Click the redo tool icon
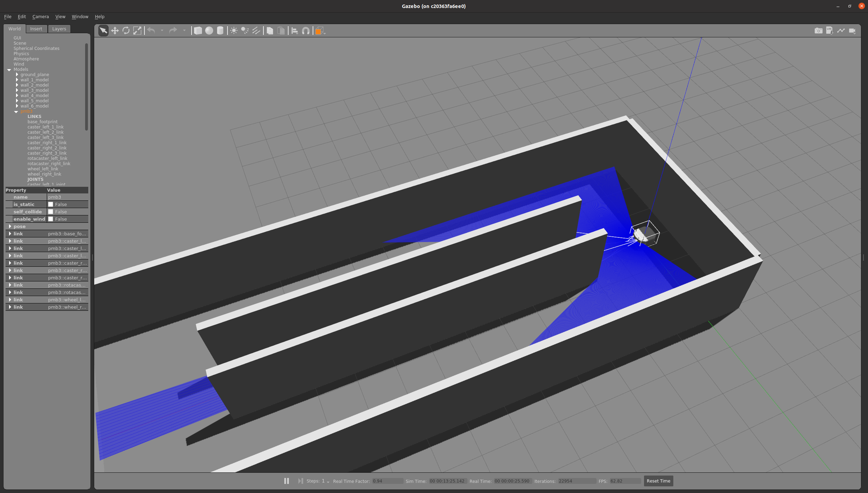 173,30
